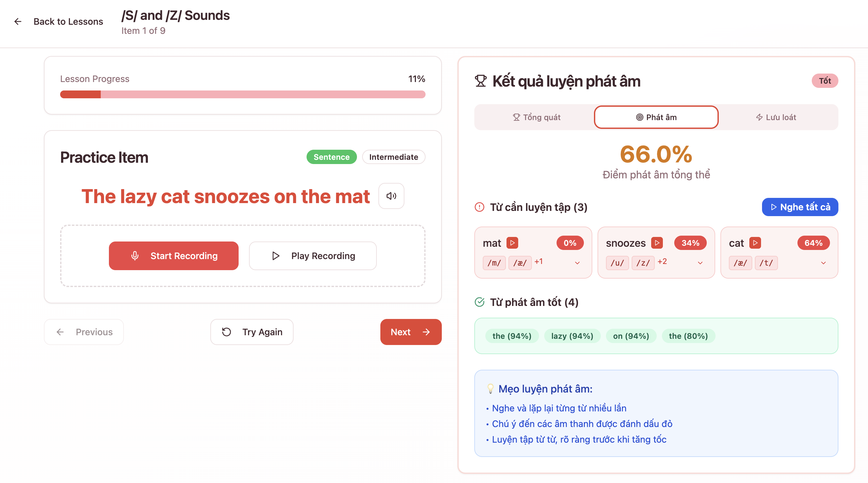Click the /m/ phoneme chip in mat
Image resolution: width=868 pixels, height=483 pixels.
click(494, 263)
